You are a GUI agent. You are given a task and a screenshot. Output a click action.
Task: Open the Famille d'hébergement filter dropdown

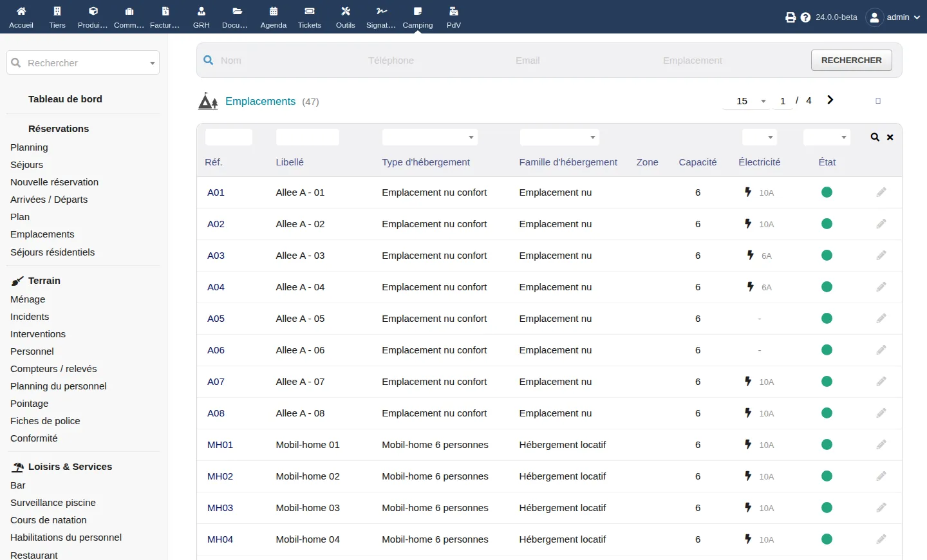point(559,137)
